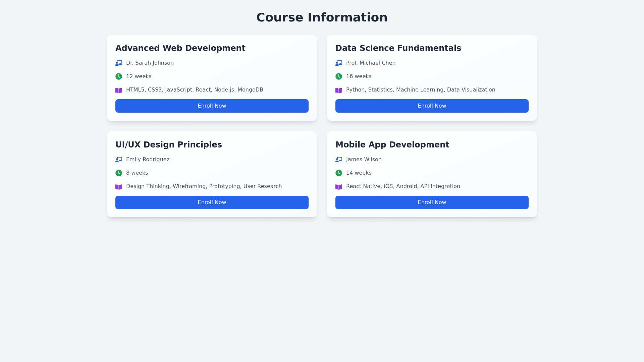Click book icon beside Design Thinking topics
The image size is (644, 362).
click(x=119, y=187)
